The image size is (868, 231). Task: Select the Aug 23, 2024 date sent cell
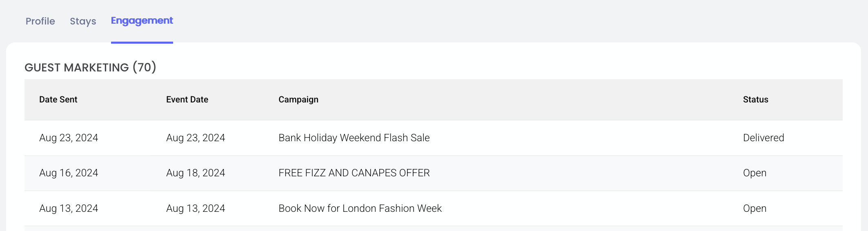68,138
